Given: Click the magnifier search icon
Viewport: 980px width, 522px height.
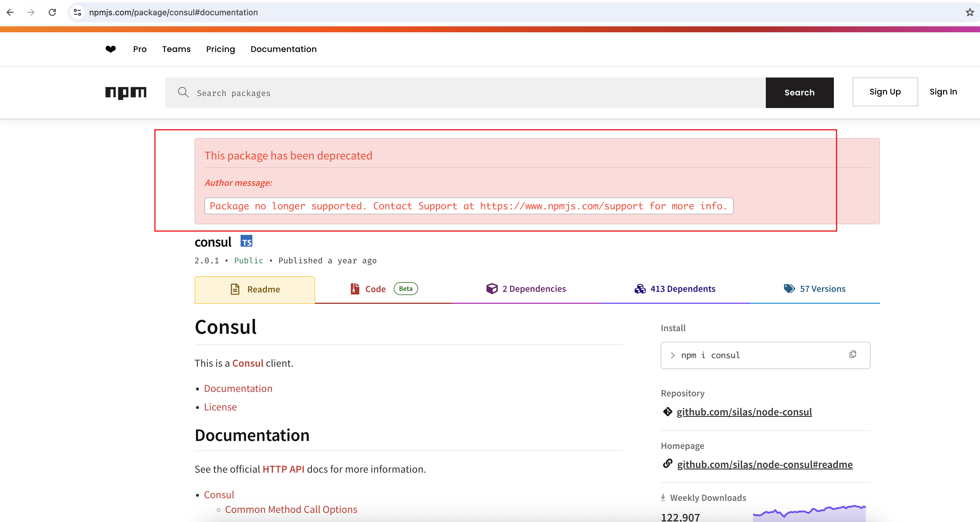Looking at the screenshot, I should pyautogui.click(x=183, y=92).
